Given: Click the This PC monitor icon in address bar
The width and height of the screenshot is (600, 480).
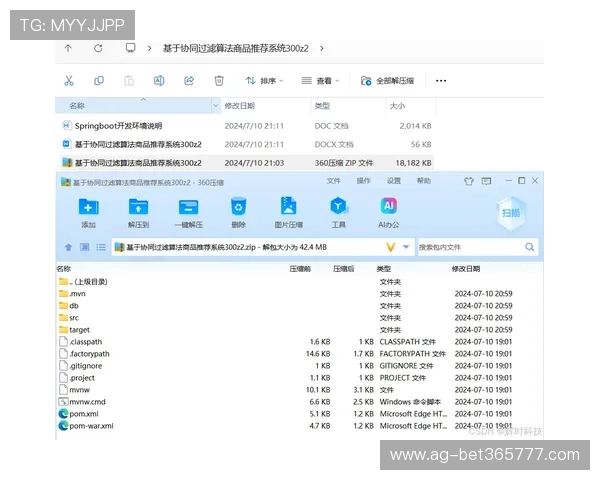Looking at the screenshot, I should tap(130, 48).
